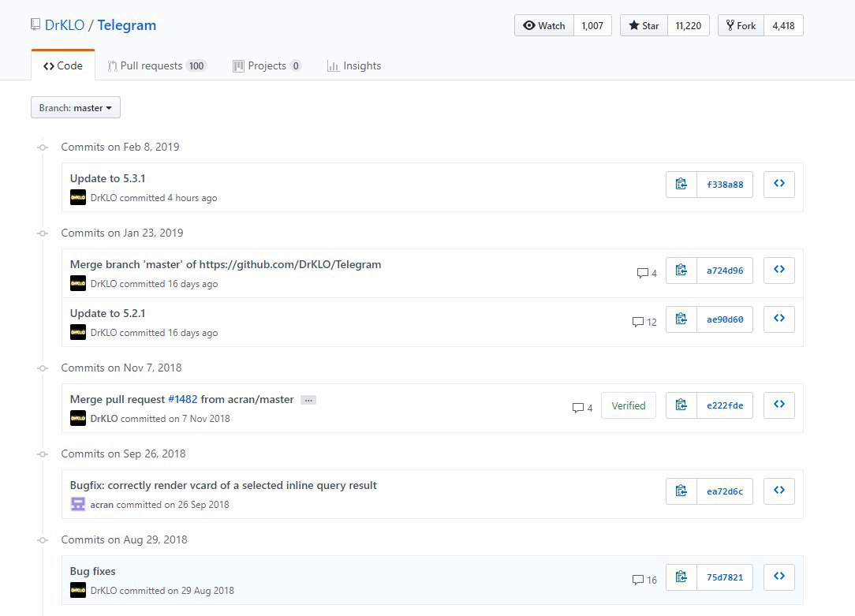Open pull request #1482 link

click(183, 399)
